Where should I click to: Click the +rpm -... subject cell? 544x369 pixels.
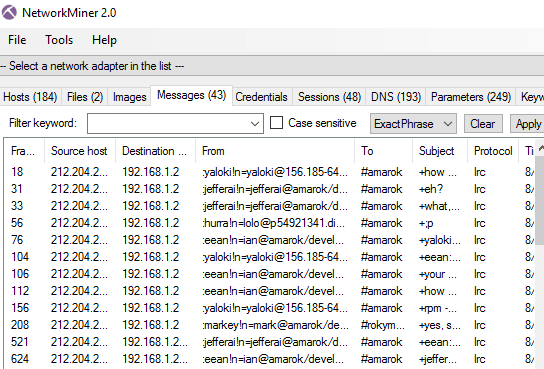(x=437, y=308)
